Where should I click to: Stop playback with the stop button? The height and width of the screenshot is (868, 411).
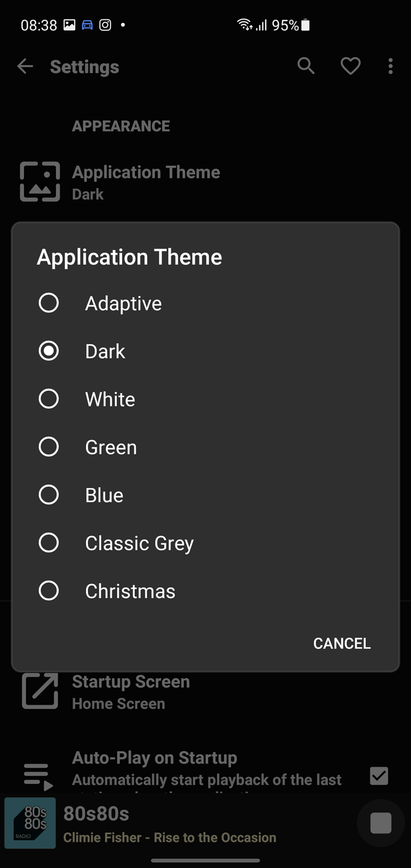(381, 822)
